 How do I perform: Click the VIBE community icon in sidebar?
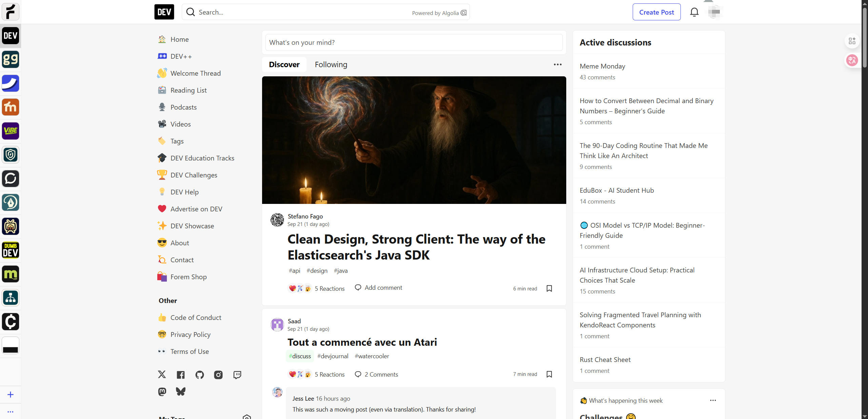coord(11,131)
